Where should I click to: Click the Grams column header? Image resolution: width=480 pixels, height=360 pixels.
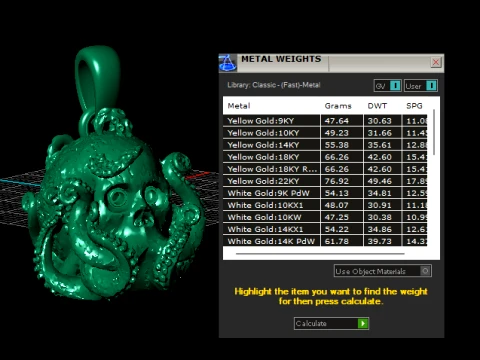pos(338,106)
